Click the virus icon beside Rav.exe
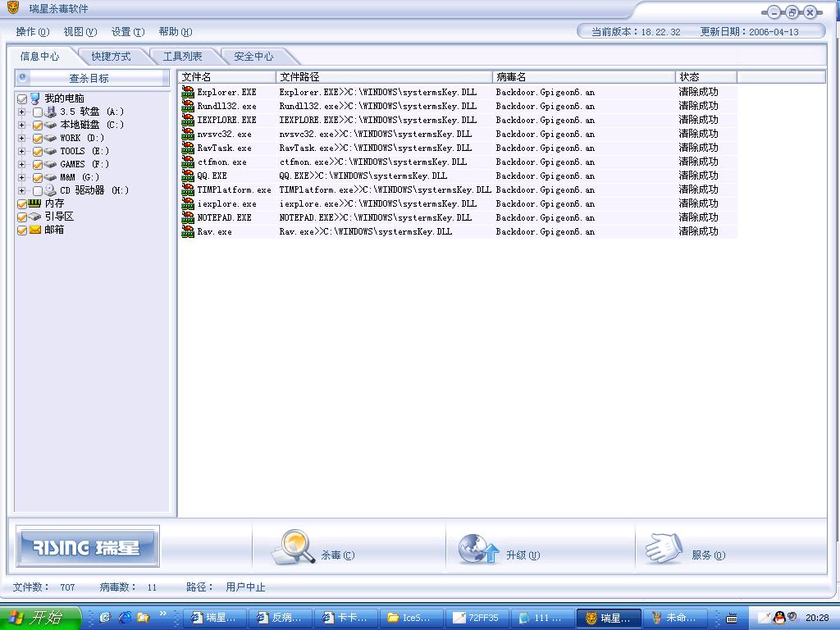840x630 pixels. 188,231
